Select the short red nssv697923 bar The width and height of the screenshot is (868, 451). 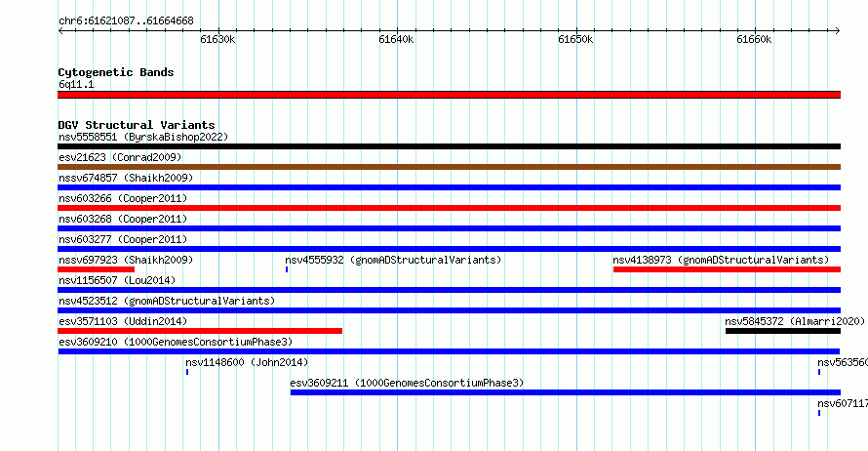click(97, 269)
